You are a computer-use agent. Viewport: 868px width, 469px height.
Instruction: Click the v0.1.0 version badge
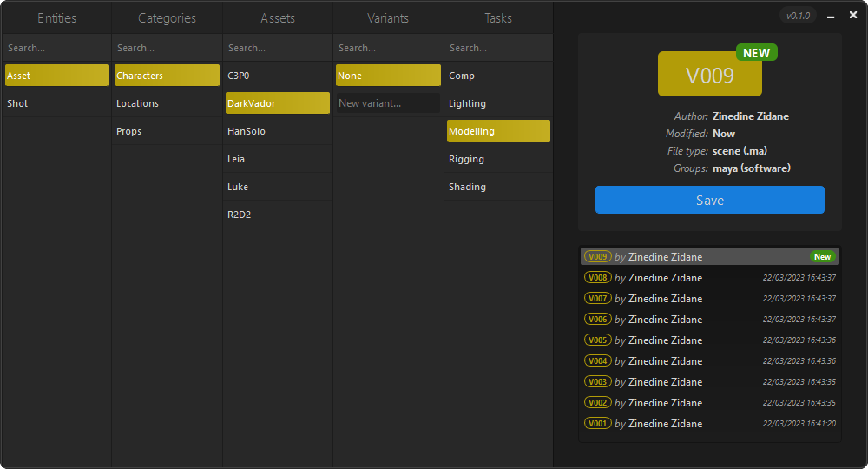coord(798,16)
